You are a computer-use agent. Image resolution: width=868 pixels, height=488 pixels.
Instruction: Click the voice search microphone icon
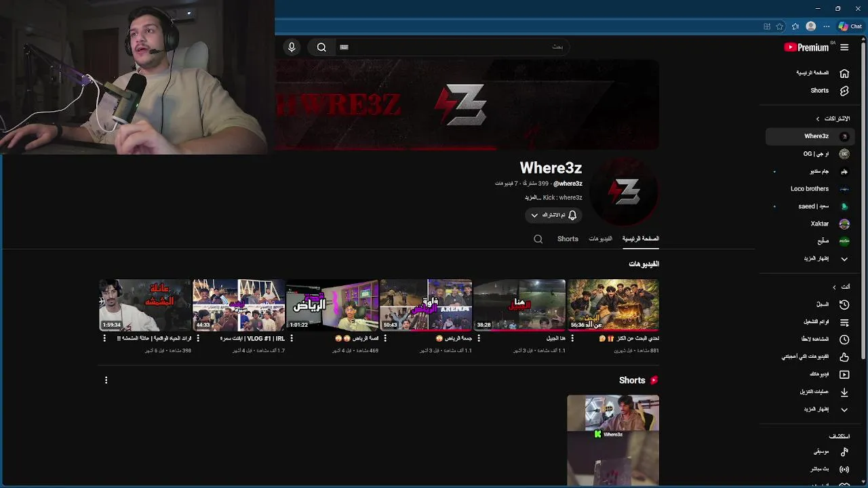click(x=292, y=47)
